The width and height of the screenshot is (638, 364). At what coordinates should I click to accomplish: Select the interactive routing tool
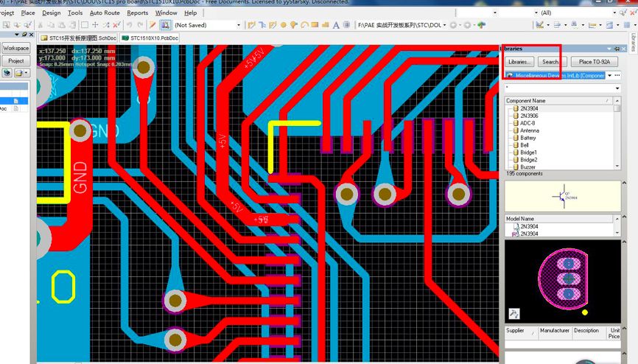click(251, 25)
